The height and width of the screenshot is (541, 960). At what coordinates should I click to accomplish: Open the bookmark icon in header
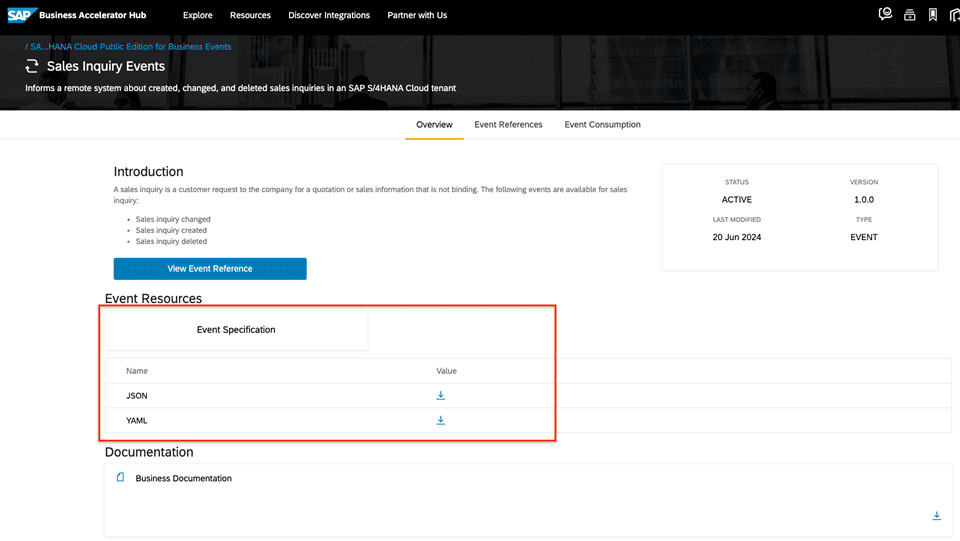point(932,15)
